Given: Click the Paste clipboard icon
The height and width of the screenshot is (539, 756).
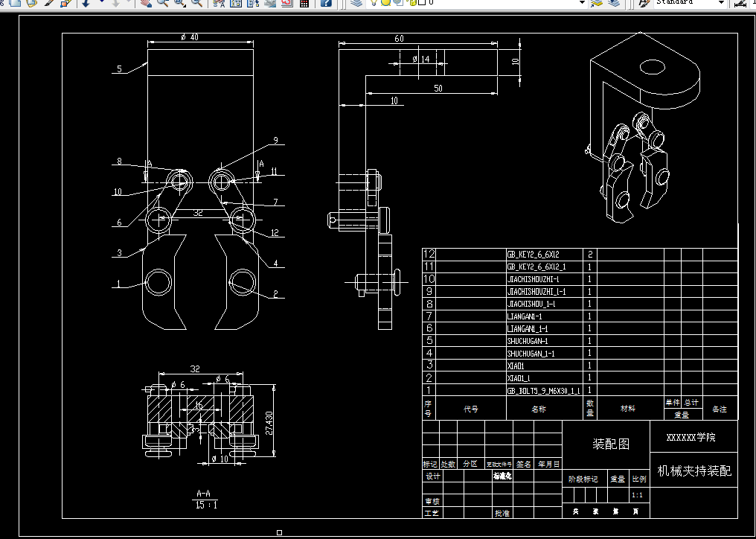Looking at the screenshot, I should coord(32,3).
